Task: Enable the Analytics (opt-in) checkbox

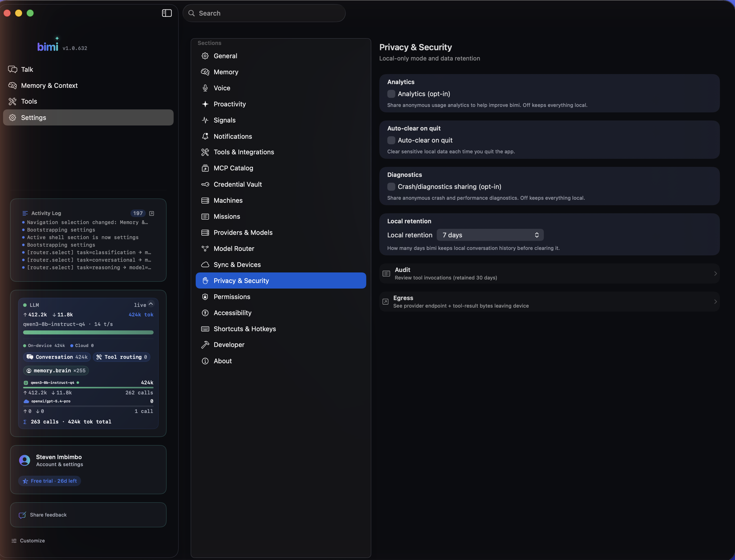Action: coord(391,94)
